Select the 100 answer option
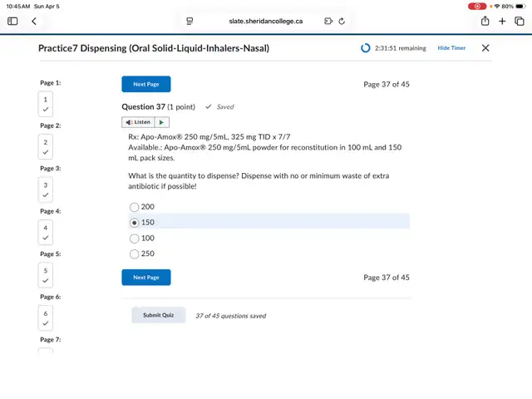Screen dimensions: 532x399 tap(135, 239)
